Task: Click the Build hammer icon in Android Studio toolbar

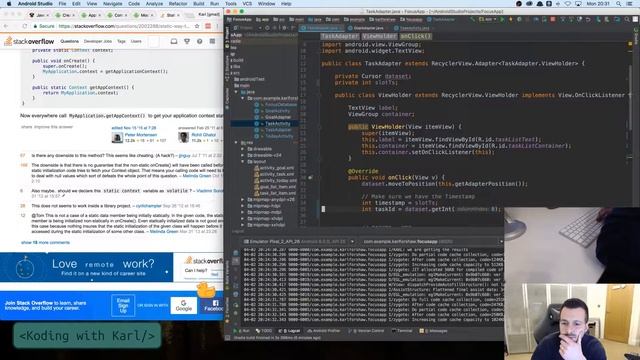Action: point(473,19)
